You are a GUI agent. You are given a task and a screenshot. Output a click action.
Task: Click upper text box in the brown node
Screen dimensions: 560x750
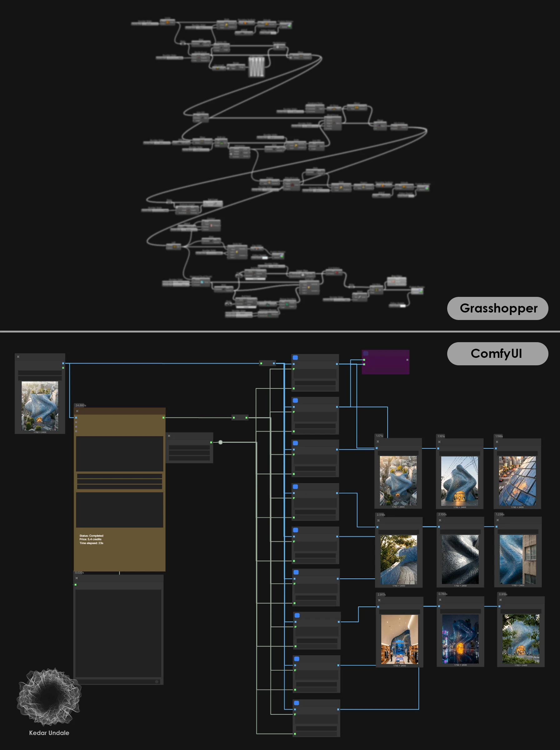tap(119, 453)
